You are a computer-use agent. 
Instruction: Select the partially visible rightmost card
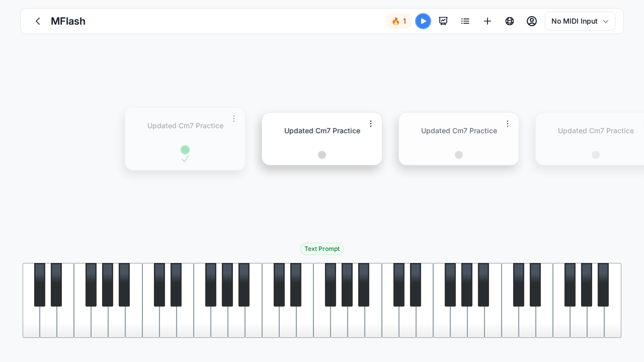point(590,139)
